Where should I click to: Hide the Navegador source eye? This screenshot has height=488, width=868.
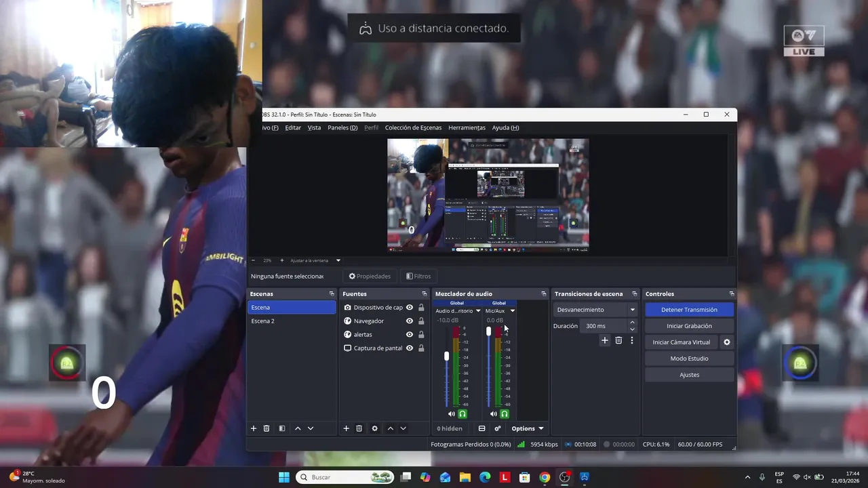(x=410, y=321)
